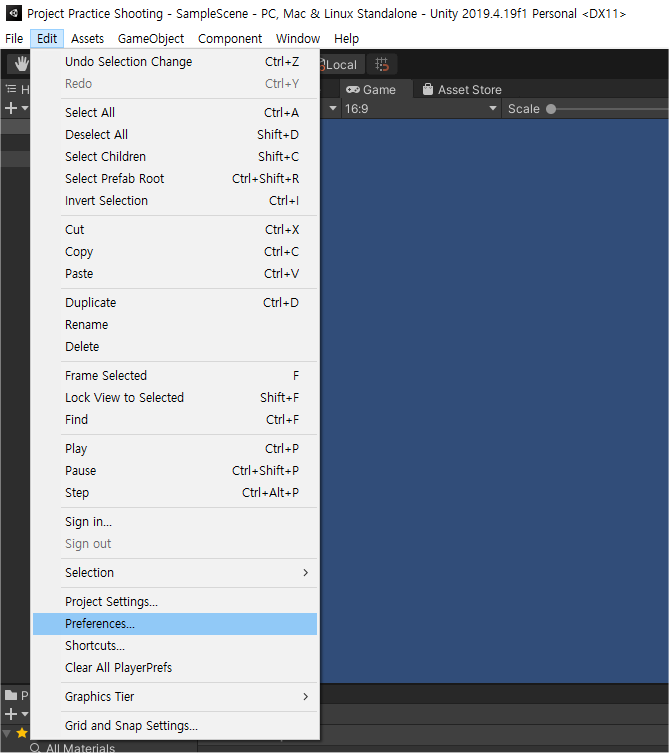The width and height of the screenshot is (669, 753).
Task: Open the Help menu
Action: [x=346, y=38]
